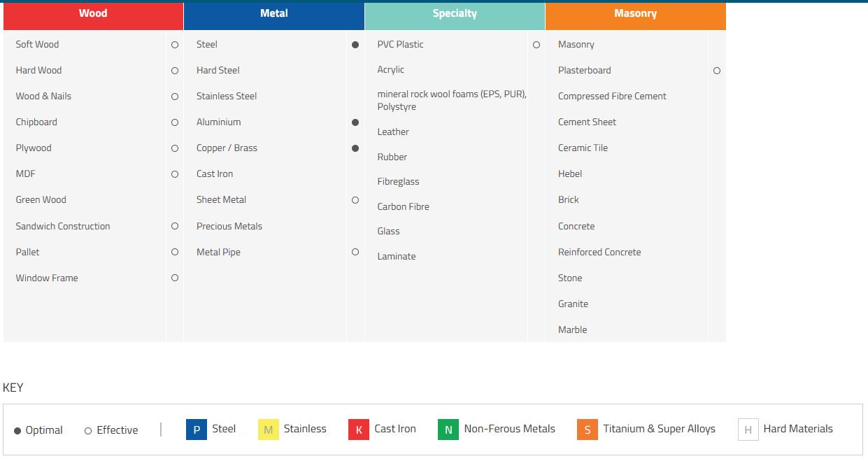Click the orange S Titanium icon

tap(587, 430)
